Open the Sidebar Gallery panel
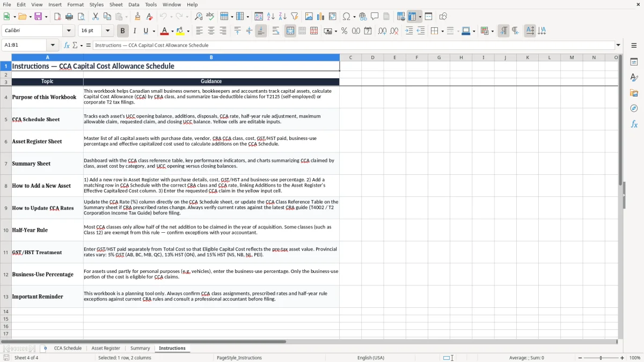Image resolution: width=644 pixels, height=362 pixels. (634, 93)
